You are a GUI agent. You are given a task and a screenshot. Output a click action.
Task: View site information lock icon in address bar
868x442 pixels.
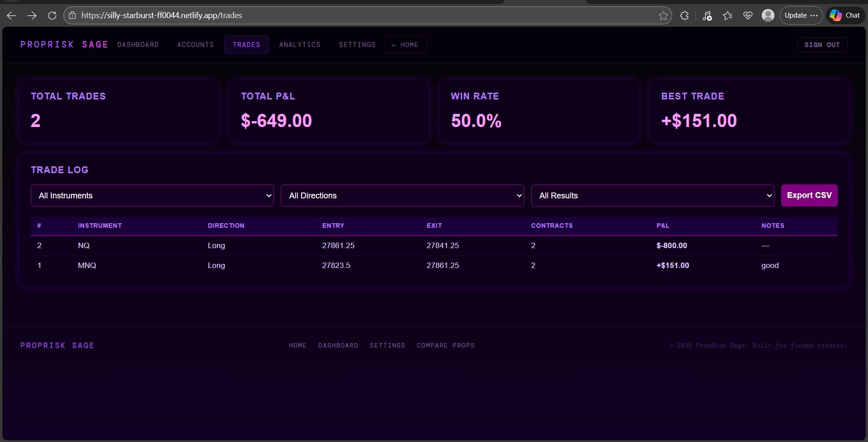72,15
